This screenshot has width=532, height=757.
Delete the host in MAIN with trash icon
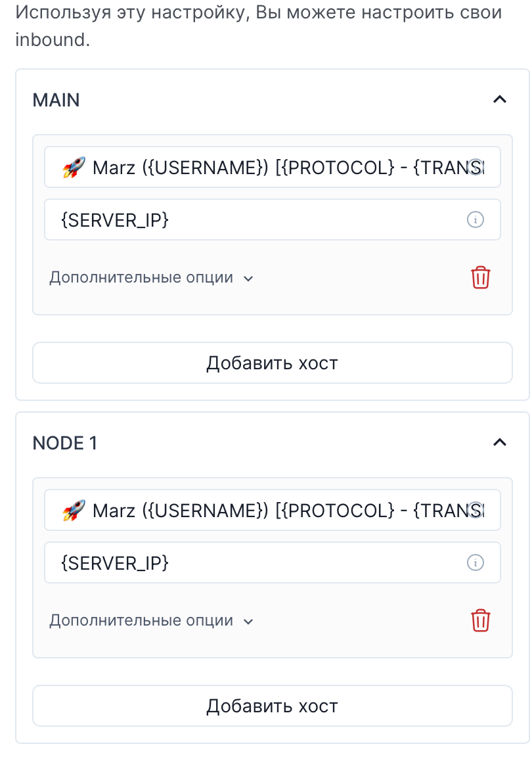click(x=480, y=277)
